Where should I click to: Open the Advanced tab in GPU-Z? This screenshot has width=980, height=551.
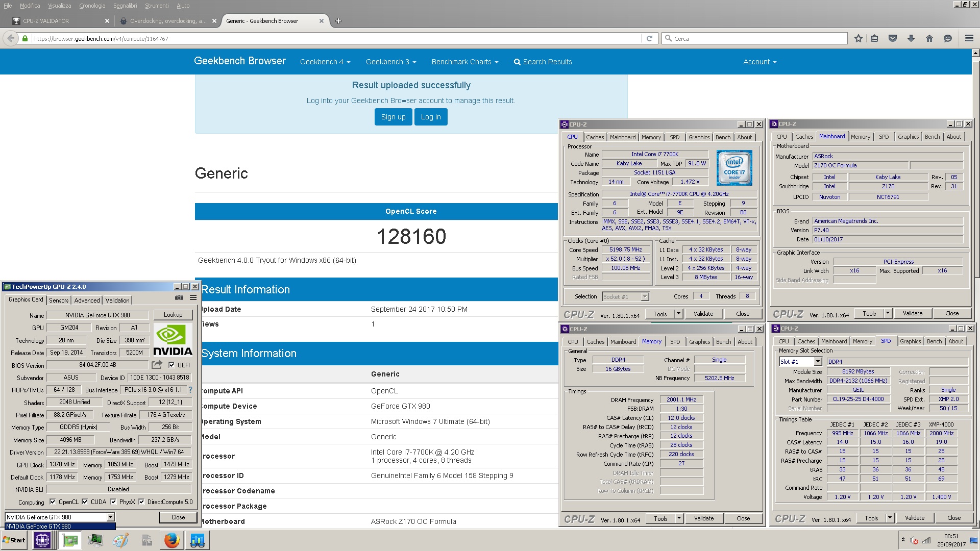(87, 300)
